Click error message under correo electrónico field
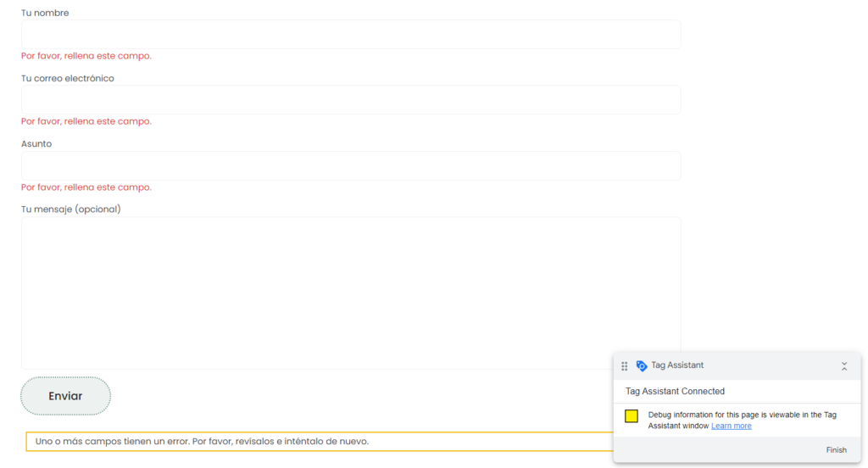This screenshot has height=468, width=868. pyautogui.click(x=86, y=120)
